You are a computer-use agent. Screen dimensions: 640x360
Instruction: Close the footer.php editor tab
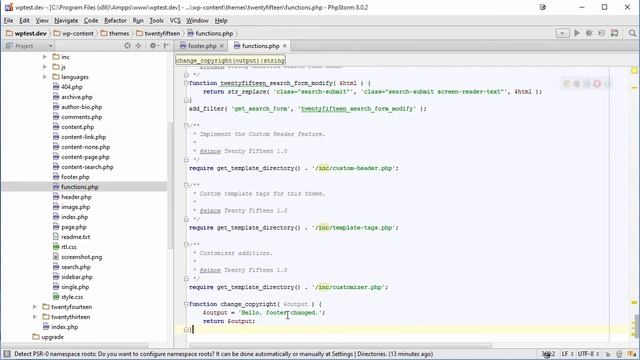tap(222, 46)
